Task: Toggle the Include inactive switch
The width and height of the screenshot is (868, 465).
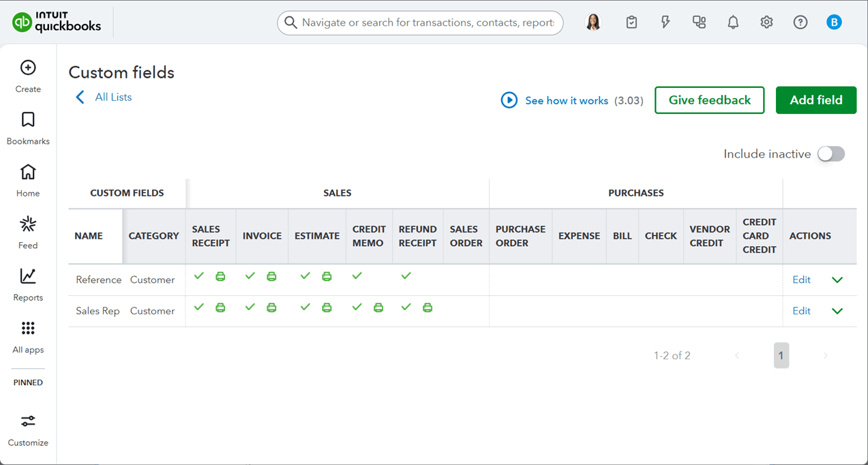Action: pyautogui.click(x=831, y=154)
